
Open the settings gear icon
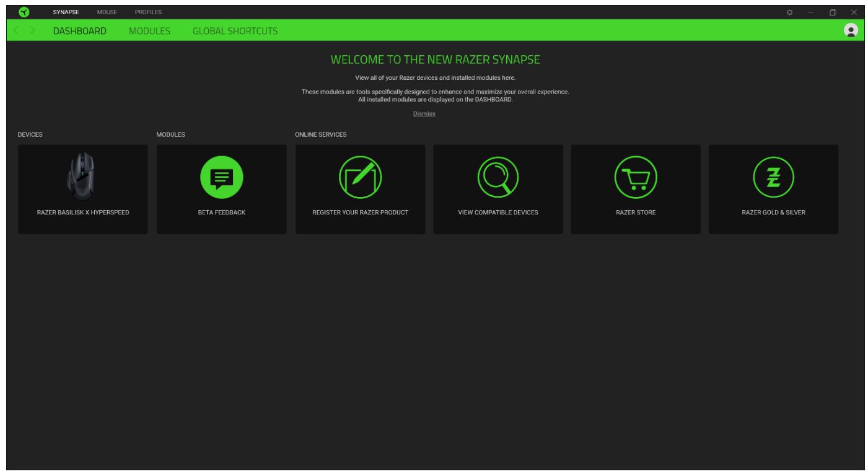(x=790, y=12)
